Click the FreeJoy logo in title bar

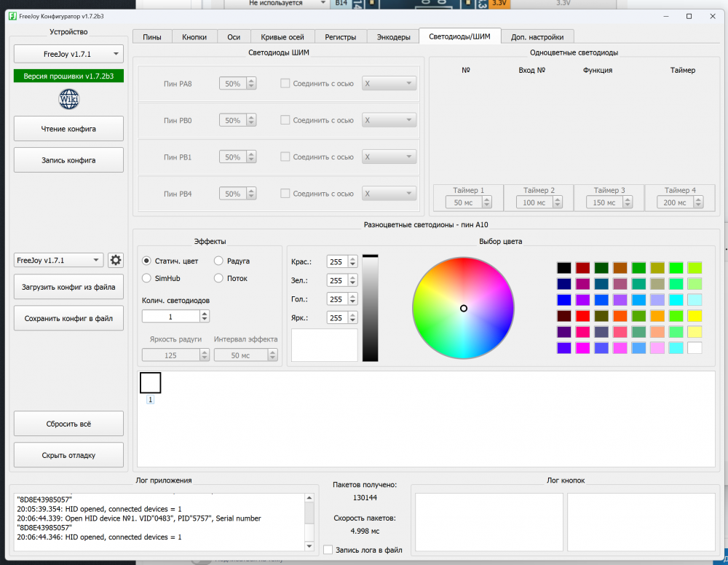click(x=12, y=15)
